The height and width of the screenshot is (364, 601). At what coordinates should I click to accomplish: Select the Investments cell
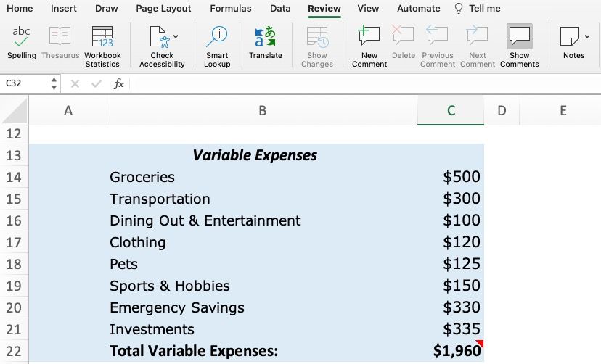[x=262, y=329]
